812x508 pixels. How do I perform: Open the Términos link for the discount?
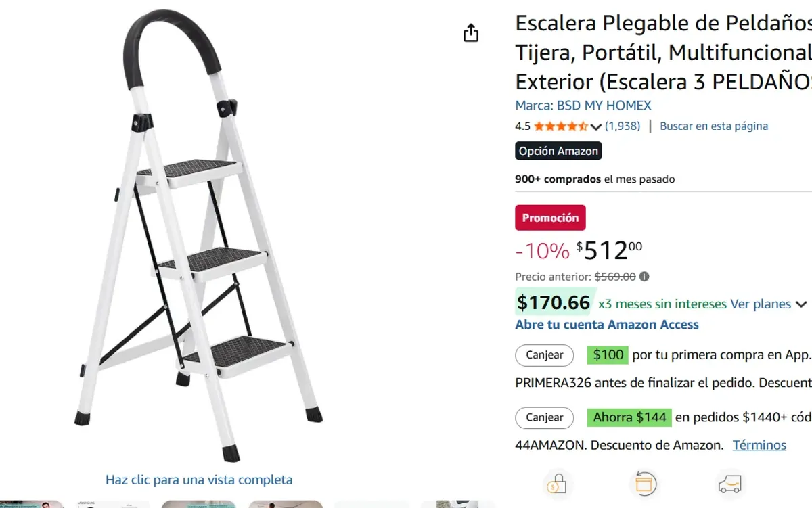point(759,444)
